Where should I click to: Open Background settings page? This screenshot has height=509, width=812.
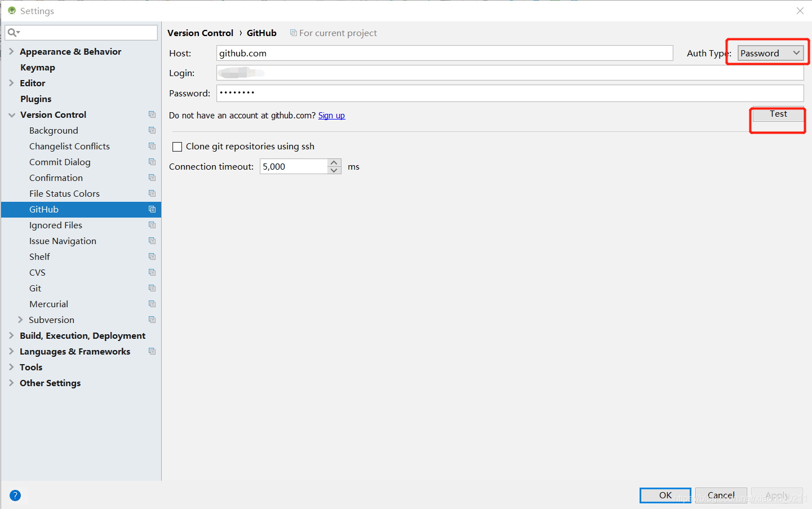point(54,130)
